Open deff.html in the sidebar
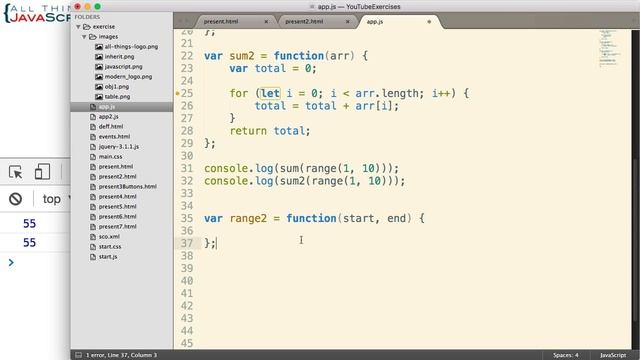Viewport: 640px width, 360px height. [110, 127]
